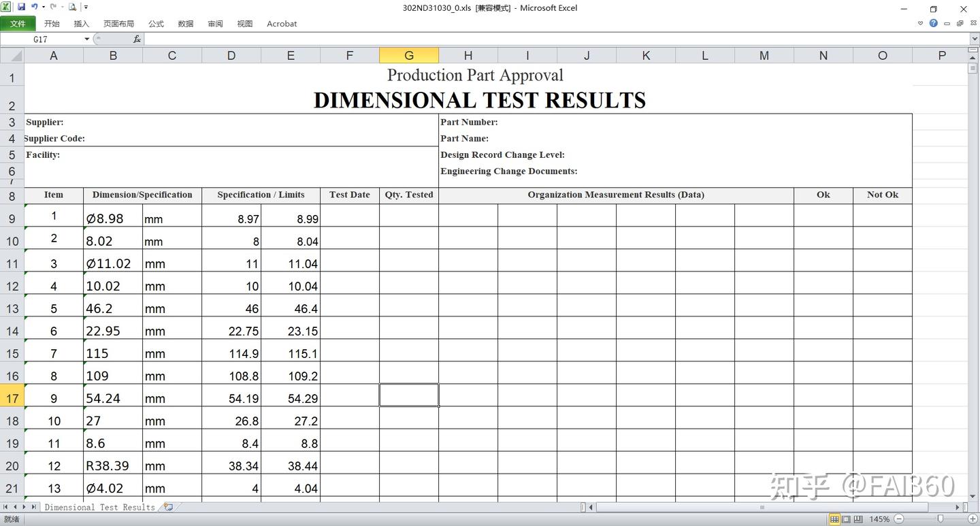Open the 文件 (File) tab

pyautogui.click(x=18, y=23)
